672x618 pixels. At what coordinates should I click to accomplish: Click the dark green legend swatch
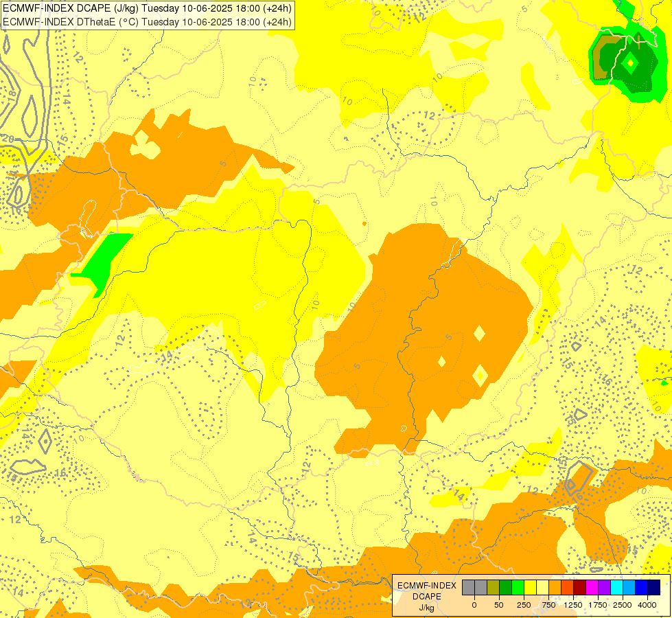[x=506, y=588]
